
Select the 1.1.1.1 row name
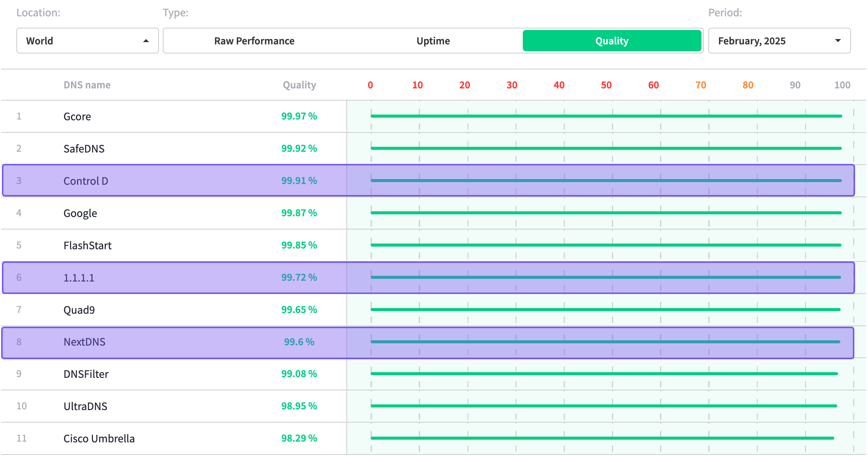[79, 278]
